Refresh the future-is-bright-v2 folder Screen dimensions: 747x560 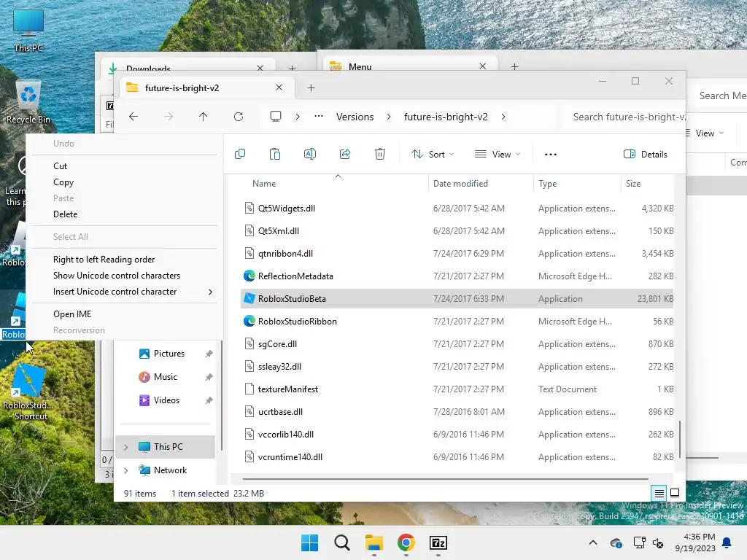coord(239,117)
